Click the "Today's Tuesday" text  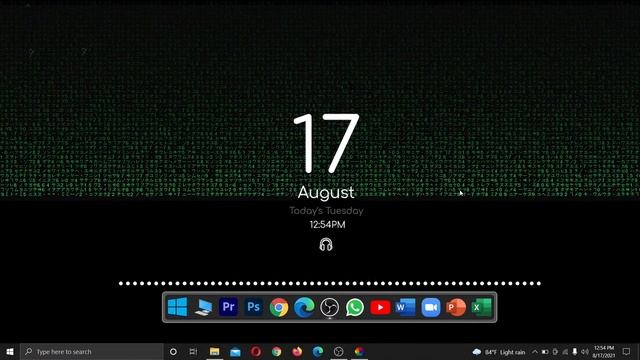point(326,211)
